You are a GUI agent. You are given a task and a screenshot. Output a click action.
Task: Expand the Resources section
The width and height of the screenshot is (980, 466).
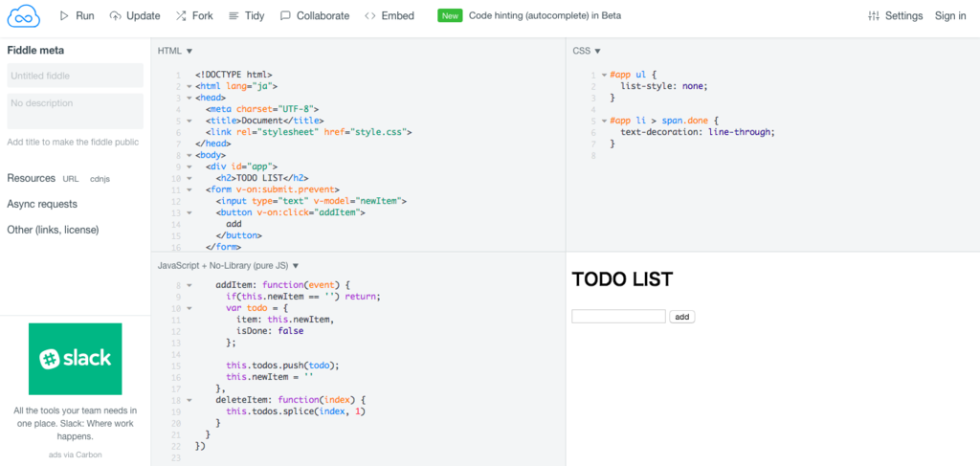click(32, 178)
